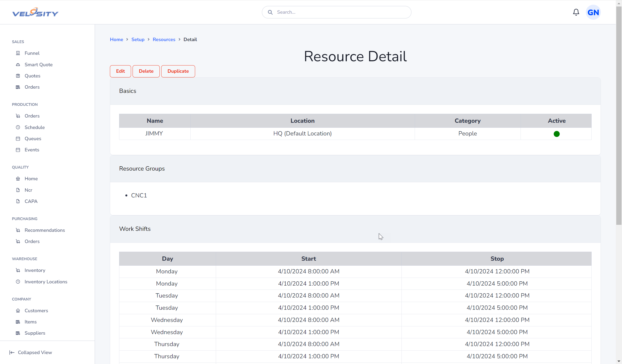The height and width of the screenshot is (364, 622).
Task: Click the Collapsed View arrow icon
Action: pos(12,352)
